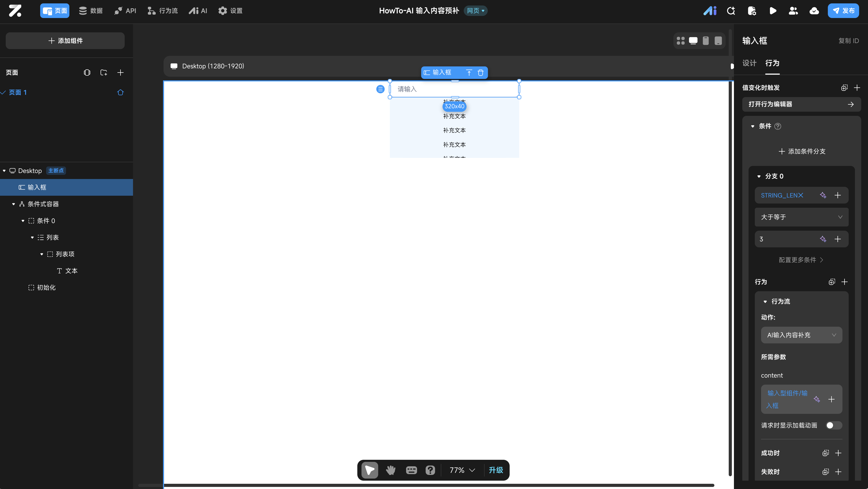868x489 pixels.
Task: Click the AI assistant icon in top bar
Action: coord(710,11)
